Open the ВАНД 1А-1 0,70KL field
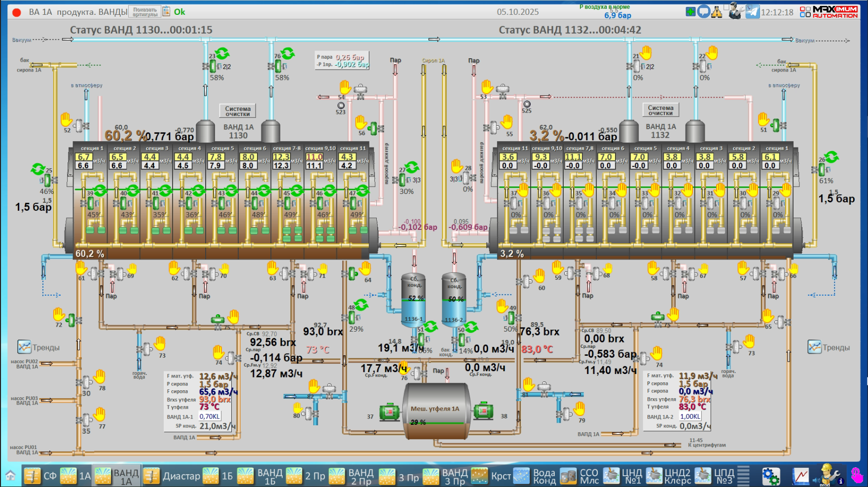The height and width of the screenshot is (487, 868). 210,416
